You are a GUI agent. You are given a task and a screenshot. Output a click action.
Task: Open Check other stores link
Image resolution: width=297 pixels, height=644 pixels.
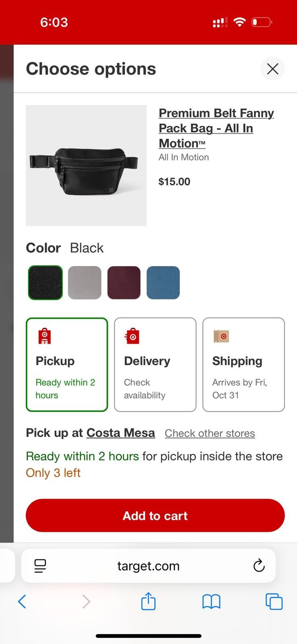click(x=210, y=433)
